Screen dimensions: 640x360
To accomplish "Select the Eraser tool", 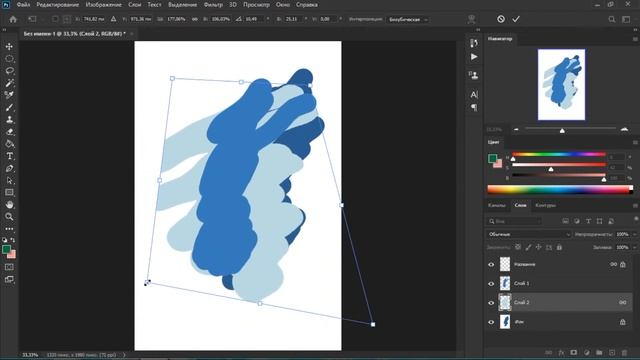I will point(9,132).
